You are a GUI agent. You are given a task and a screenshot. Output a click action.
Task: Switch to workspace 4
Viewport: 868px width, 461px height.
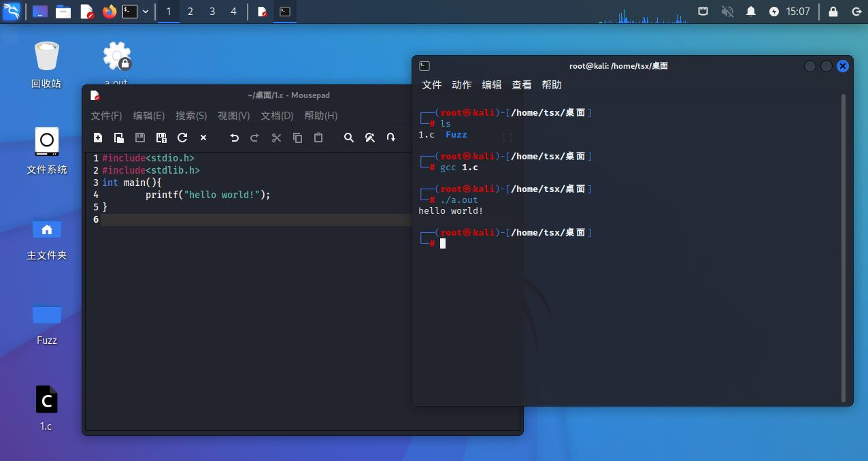click(234, 12)
